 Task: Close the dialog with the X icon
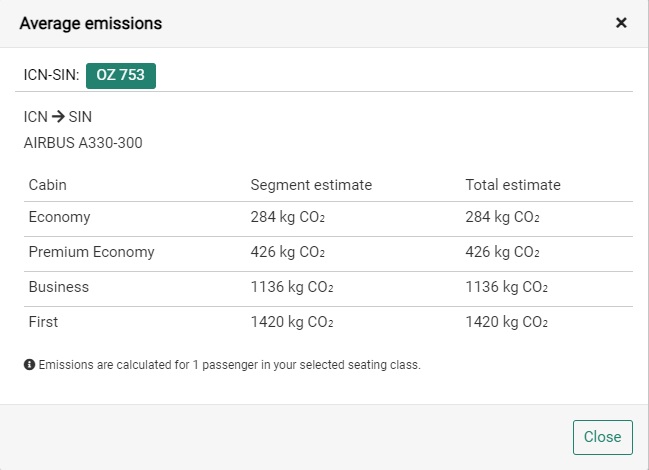coord(621,23)
